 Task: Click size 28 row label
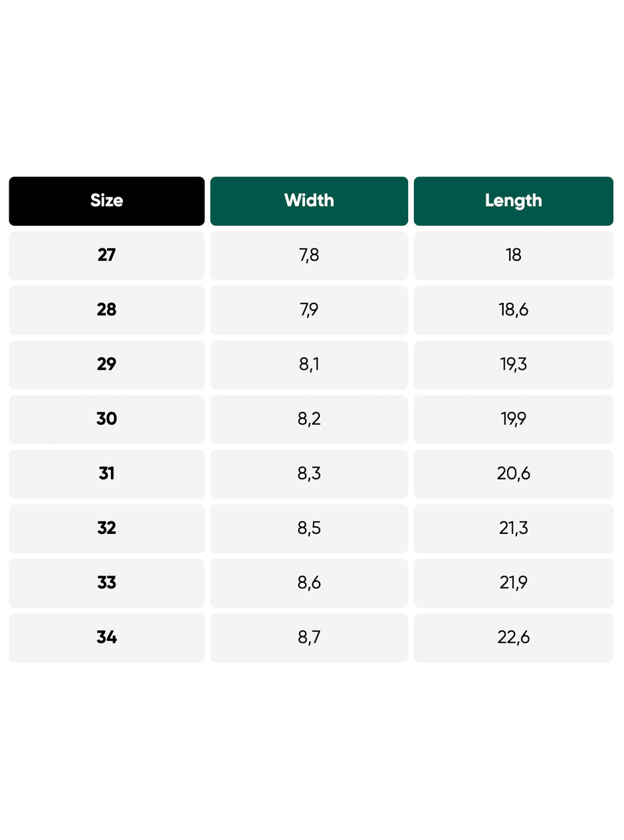(x=106, y=310)
